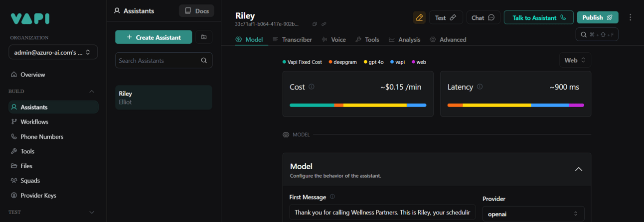Click the Test button
Image resolution: width=644 pixels, height=222 pixels.
pos(446,17)
